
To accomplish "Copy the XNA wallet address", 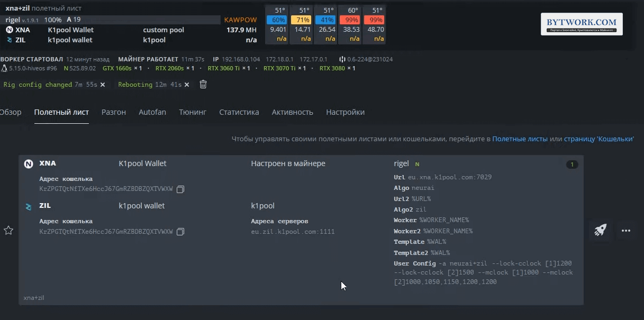I will (x=180, y=189).
